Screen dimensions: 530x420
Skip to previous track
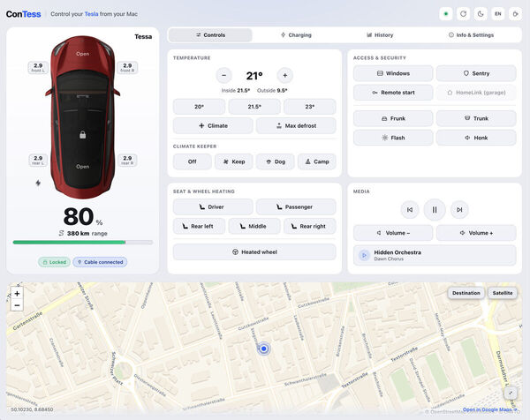coord(410,210)
